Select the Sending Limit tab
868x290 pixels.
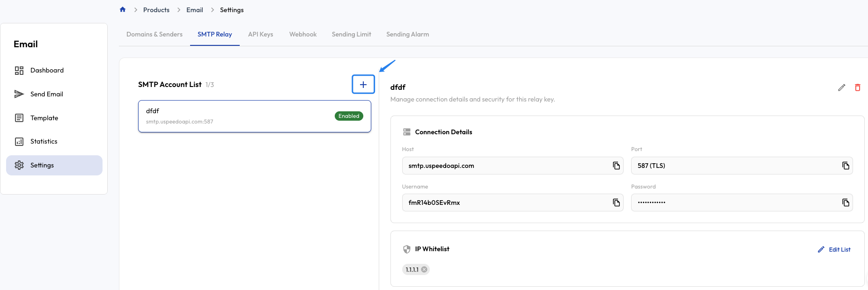(x=351, y=34)
